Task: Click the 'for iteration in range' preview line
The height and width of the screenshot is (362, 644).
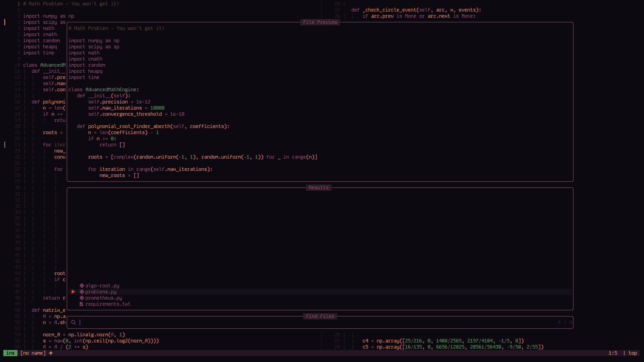Action: point(150,169)
